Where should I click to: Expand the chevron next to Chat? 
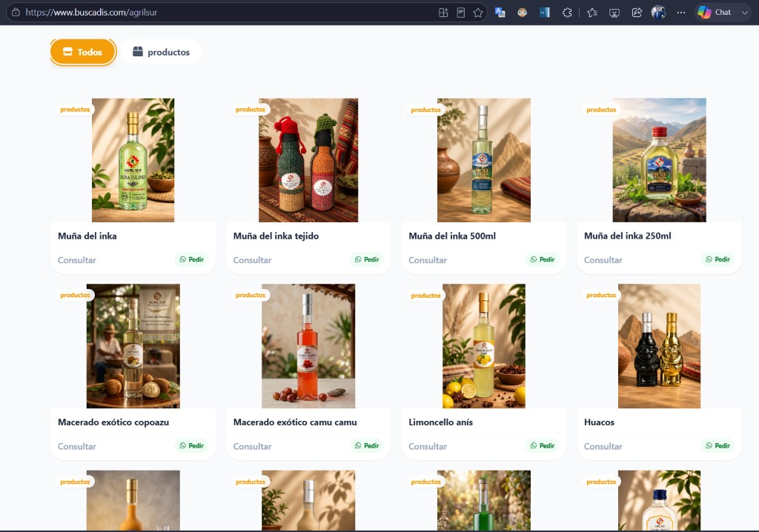tap(744, 13)
